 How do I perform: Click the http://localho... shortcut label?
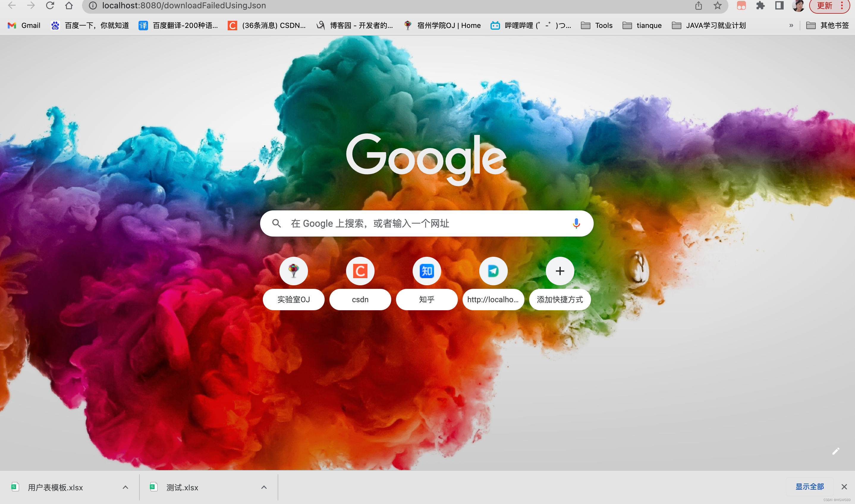click(493, 300)
